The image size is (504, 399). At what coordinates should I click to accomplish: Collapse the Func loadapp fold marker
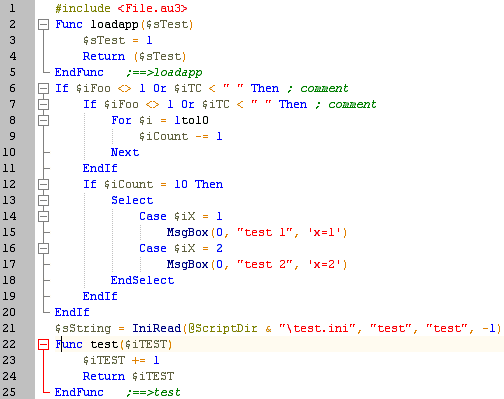click(x=43, y=24)
